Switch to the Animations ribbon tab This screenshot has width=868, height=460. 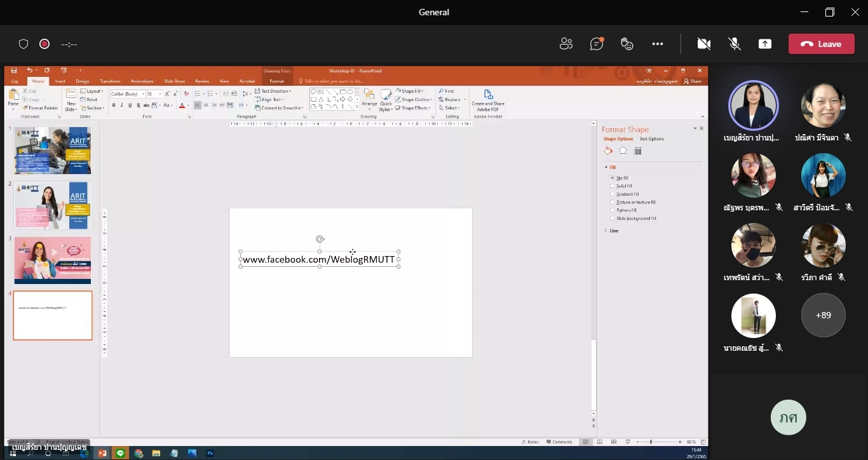142,81
